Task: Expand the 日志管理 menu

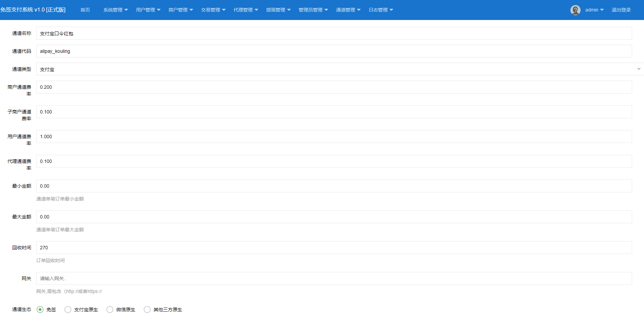Action: (381, 10)
